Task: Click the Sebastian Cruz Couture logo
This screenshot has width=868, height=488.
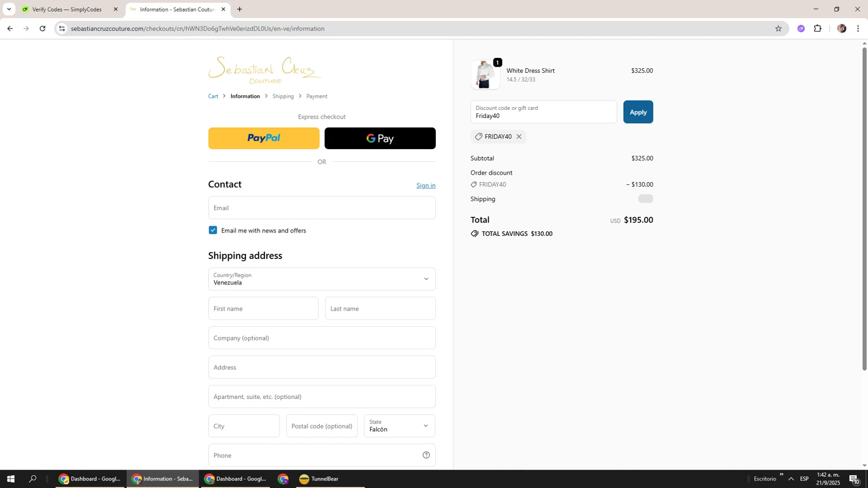Action: [264, 71]
